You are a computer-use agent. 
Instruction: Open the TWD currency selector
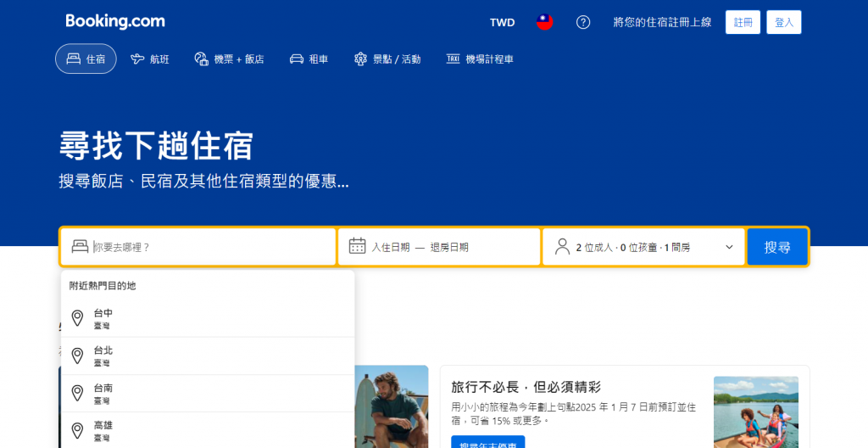pyautogui.click(x=502, y=23)
